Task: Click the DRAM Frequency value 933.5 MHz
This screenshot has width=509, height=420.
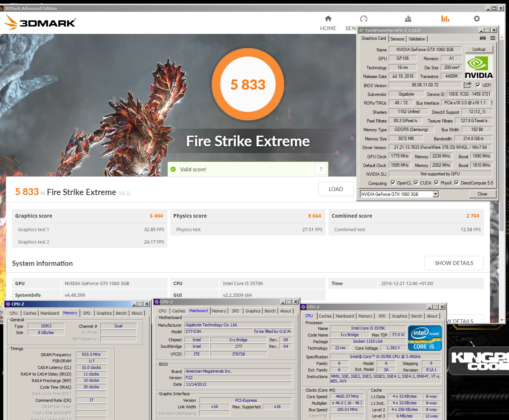Action: tap(91, 354)
